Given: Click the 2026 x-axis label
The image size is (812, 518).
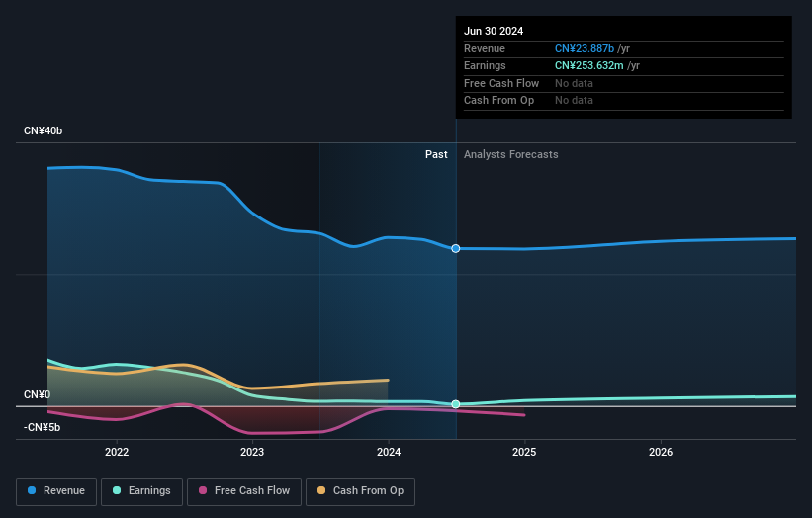Looking at the screenshot, I should pos(661,453).
